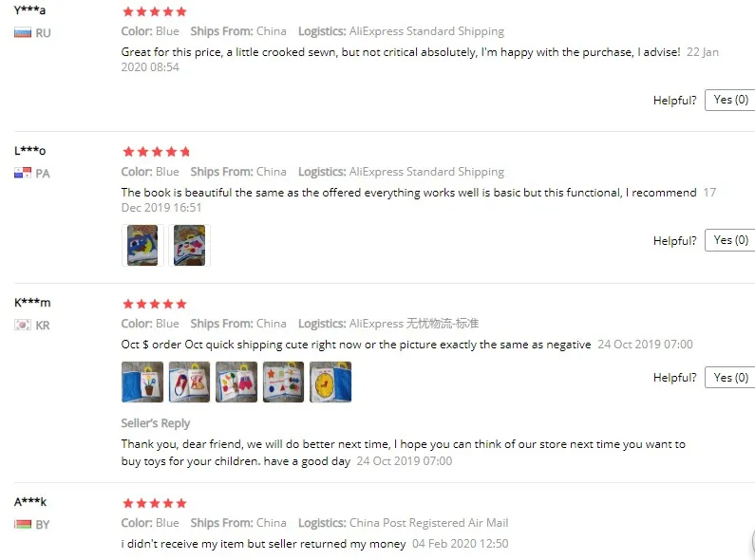
Task: Open L***o's second review photo with shapes
Action: [189, 246]
